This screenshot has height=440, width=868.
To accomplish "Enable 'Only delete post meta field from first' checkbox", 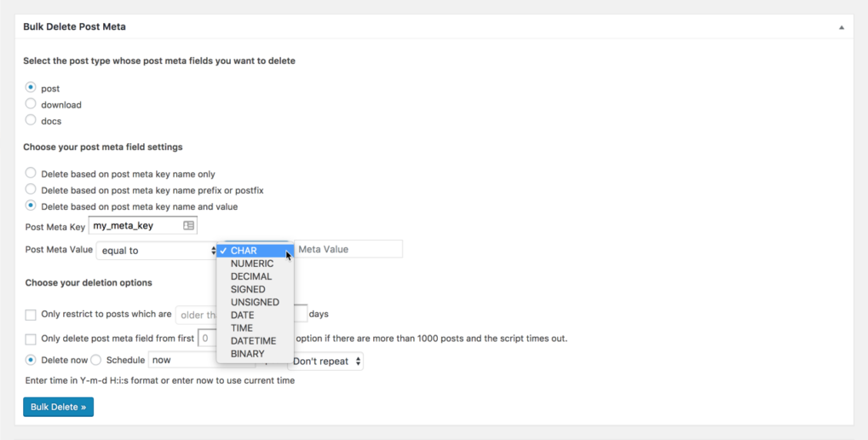I will pos(31,339).
